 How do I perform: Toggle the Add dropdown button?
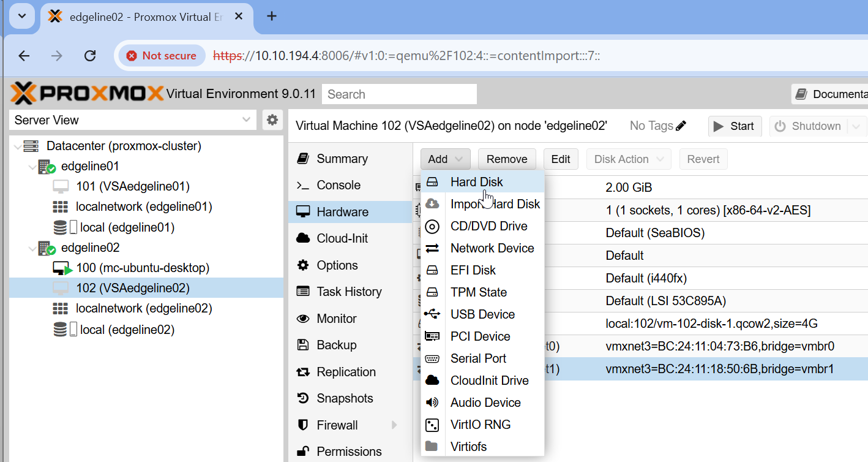445,159
